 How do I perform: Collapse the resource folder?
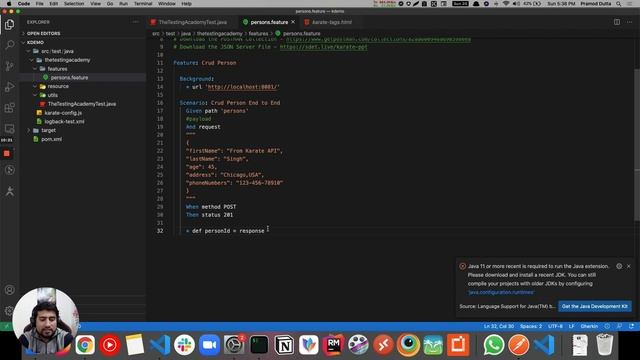(58, 87)
